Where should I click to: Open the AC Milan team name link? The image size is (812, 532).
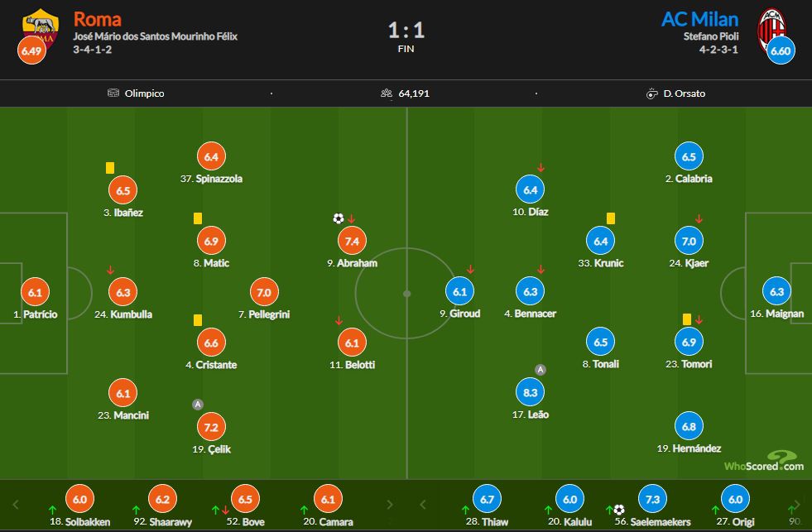(x=699, y=19)
